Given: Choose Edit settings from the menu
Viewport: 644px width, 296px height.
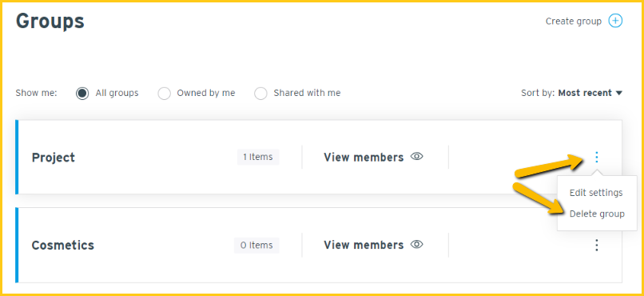Looking at the screenshot, I should click(596, 193).
